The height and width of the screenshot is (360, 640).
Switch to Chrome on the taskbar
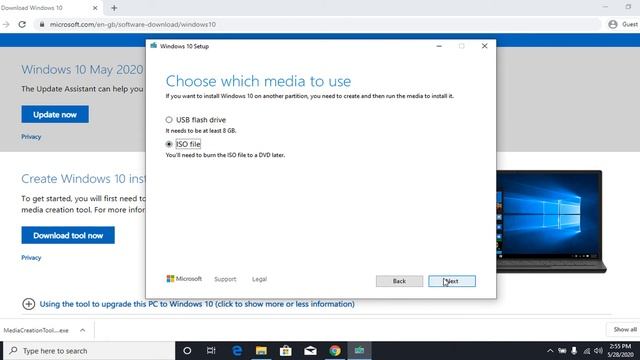point(335,351)
